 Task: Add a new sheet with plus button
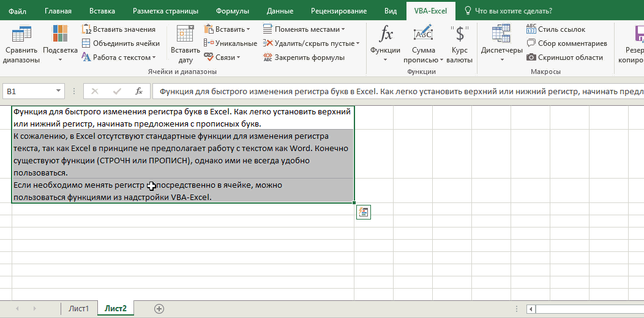coord(159,309)
